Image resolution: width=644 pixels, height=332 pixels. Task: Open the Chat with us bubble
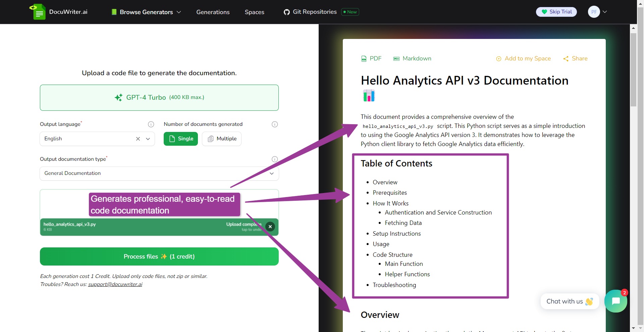tap(570, 301)
